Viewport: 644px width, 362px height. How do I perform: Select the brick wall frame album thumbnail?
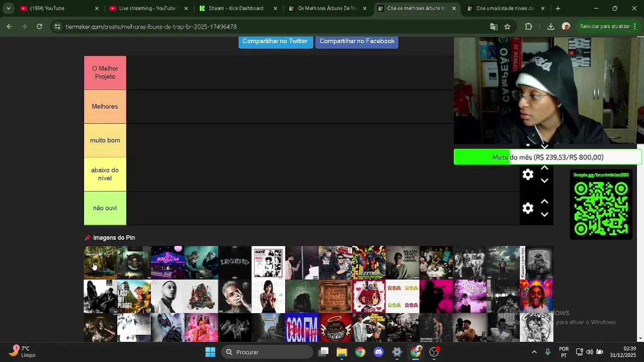pyautogui.click(x=336, y=296)
